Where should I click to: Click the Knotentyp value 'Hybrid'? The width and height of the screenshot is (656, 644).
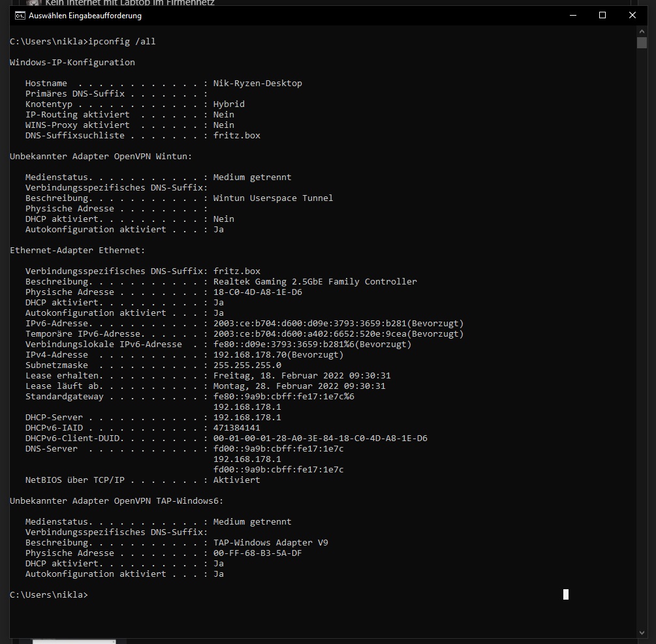[x=229, y=104]
